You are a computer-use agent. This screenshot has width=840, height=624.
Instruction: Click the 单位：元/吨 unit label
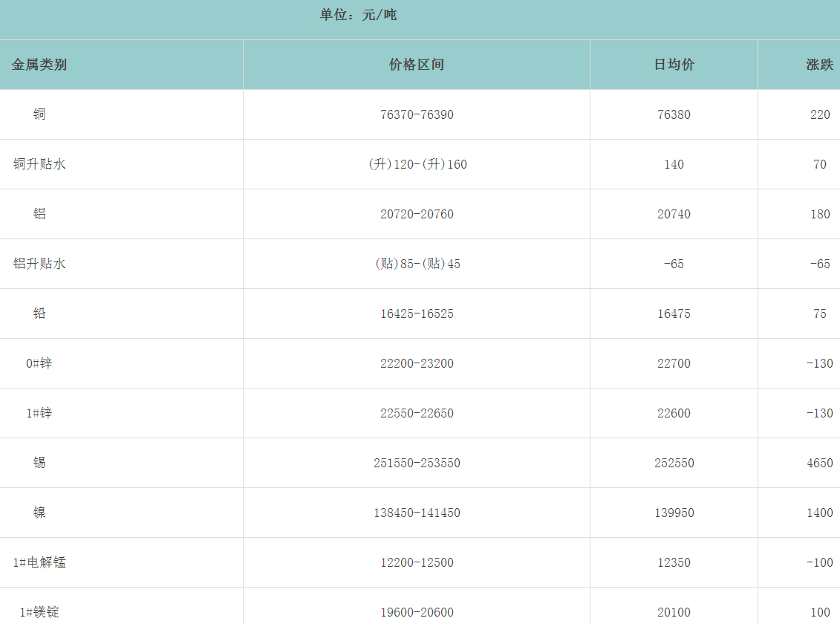[x=358, y=15]
